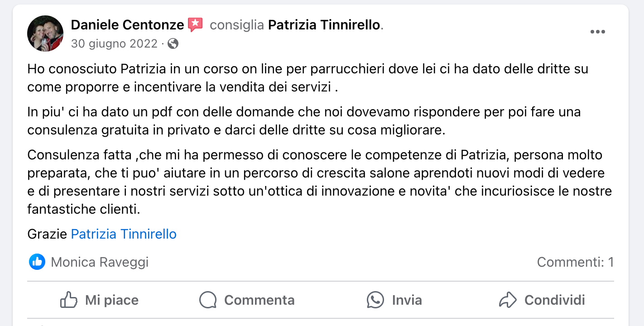Click the WhatsApp icon beside Invia
The height and width of the screenshot is (326, 644).
coord(375,300)
